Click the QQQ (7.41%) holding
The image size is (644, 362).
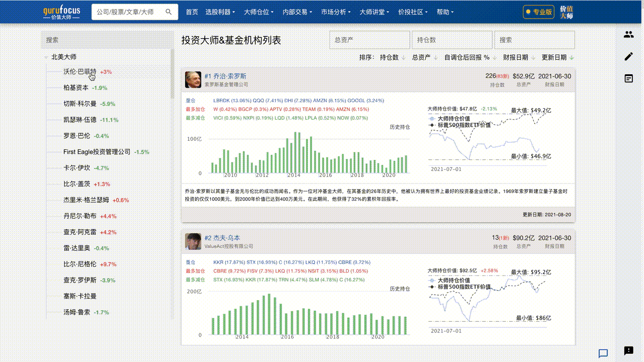pos(266,101)
